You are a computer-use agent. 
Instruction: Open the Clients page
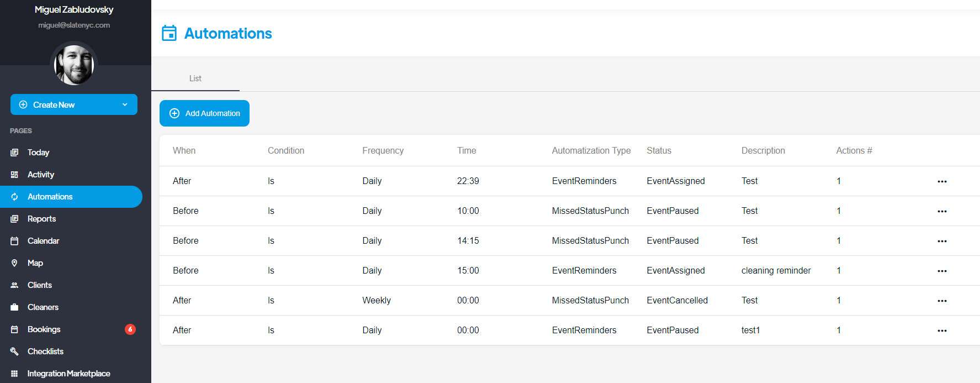click(x=40, y=285)
